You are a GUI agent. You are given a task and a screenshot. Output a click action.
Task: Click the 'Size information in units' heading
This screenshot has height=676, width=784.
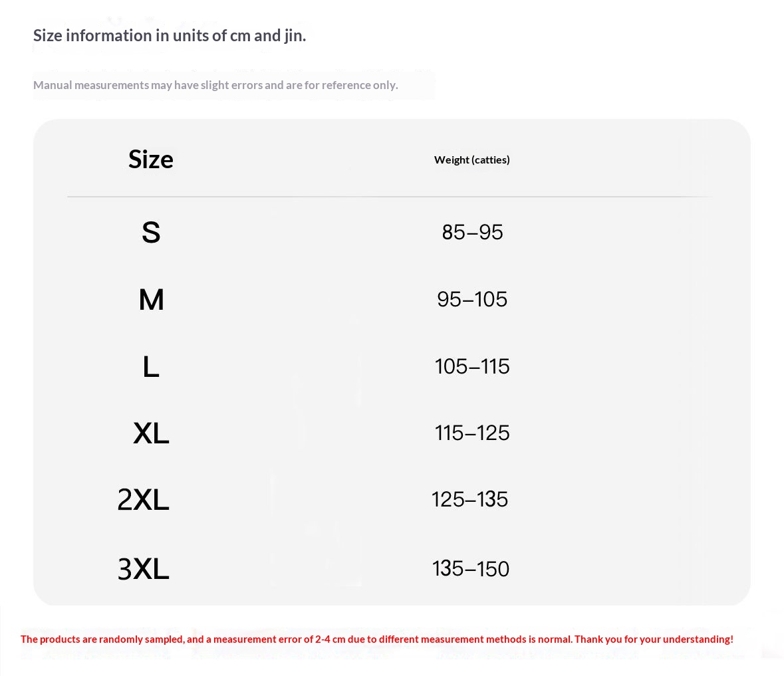click(170, 36)
